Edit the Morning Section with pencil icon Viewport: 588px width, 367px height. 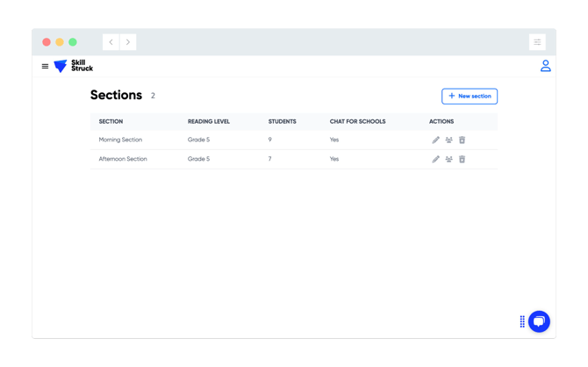[435, 140]
